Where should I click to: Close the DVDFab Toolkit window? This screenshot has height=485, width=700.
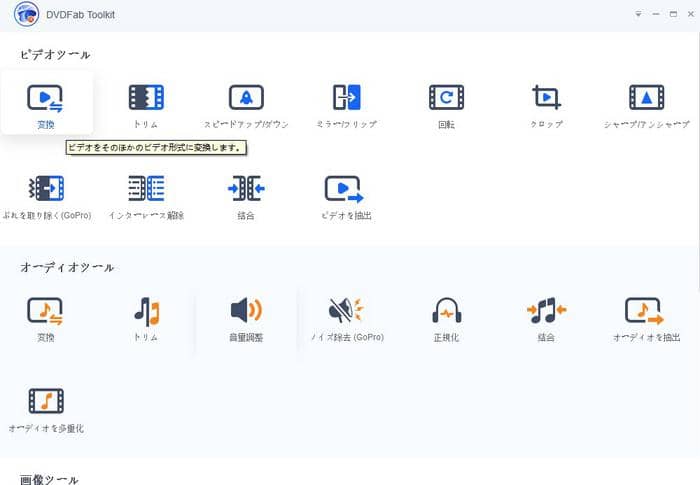coord(691,14)
